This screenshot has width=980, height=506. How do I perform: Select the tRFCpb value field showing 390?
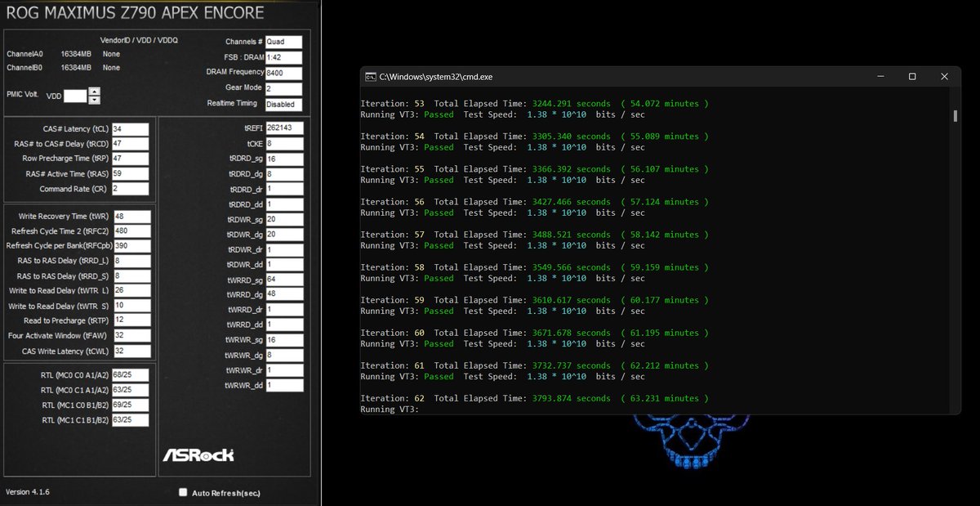[132, 246]
